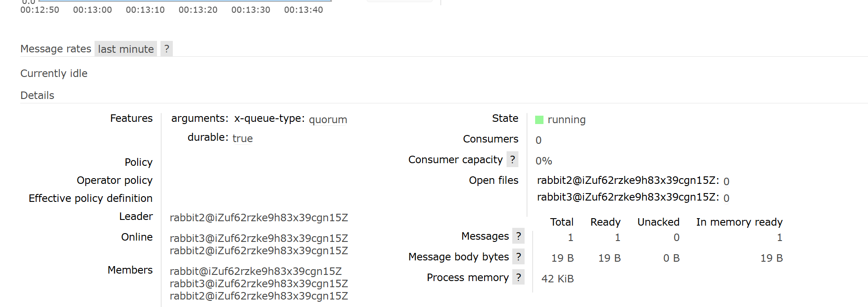Click the Total column header in messages table
Image resolution: width=868 pixels, height=307 pixels.
click(x=562, y=222)
